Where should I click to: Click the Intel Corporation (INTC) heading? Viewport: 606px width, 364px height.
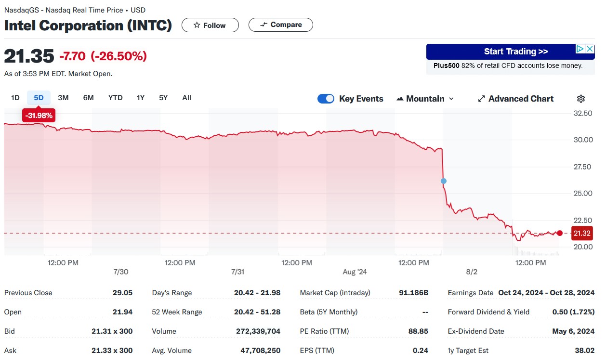pos(88,25)
